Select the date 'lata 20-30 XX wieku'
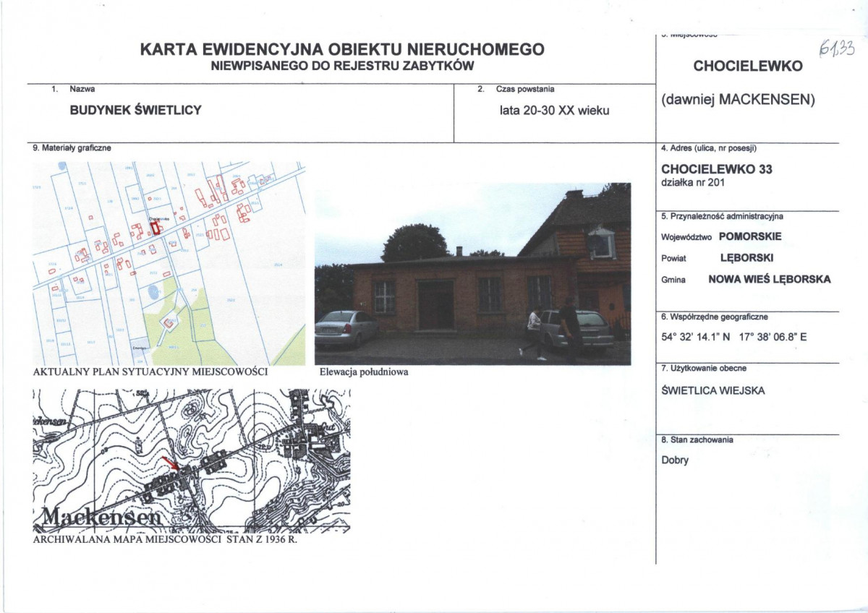868x613 pixels. tap(554, 111)
